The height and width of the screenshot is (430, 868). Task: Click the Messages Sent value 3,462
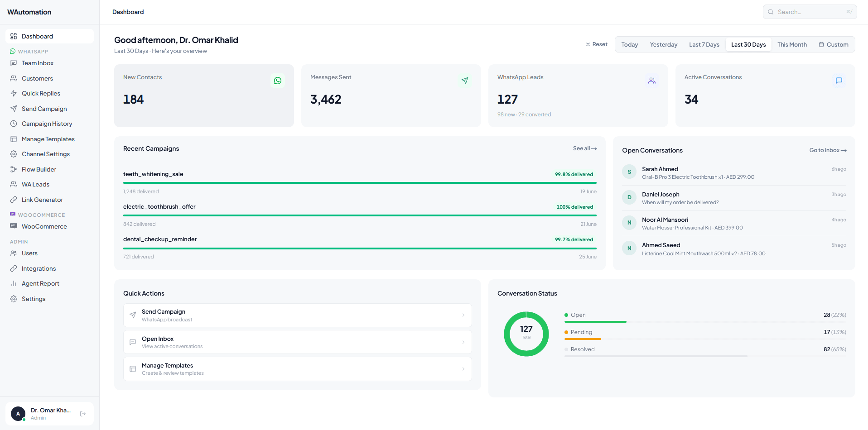(326, 100)
